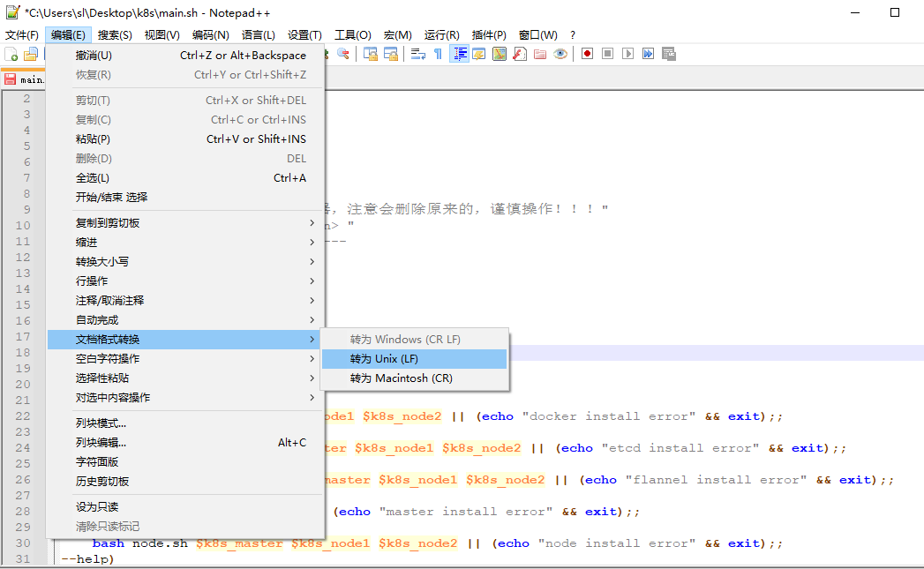Toggle synchronize horizontal scrolling
Screen dimensions: 924x569
[x=391, y=54]
